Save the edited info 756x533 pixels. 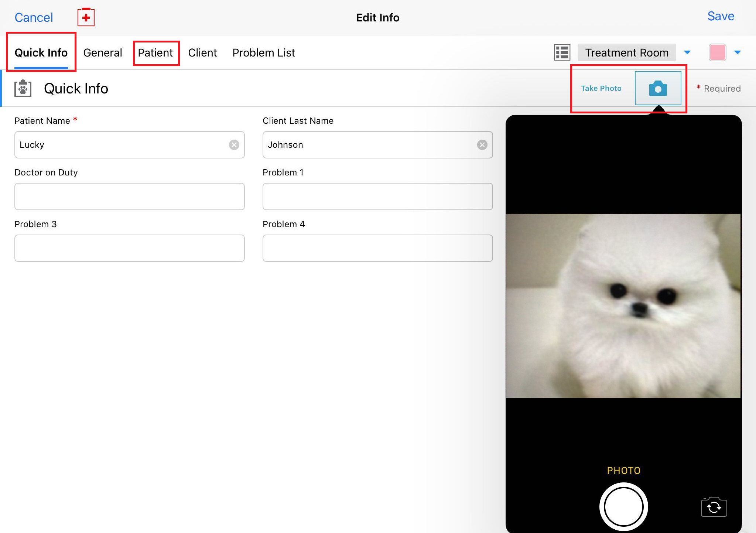coord(721,16)
